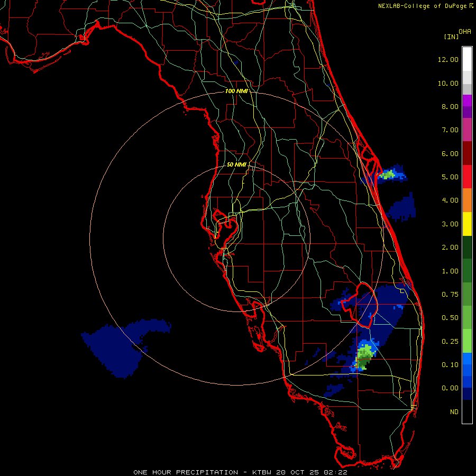Select the white swatch atop the color scale
This screenshot has height=476, width=476.
[467, 59]
